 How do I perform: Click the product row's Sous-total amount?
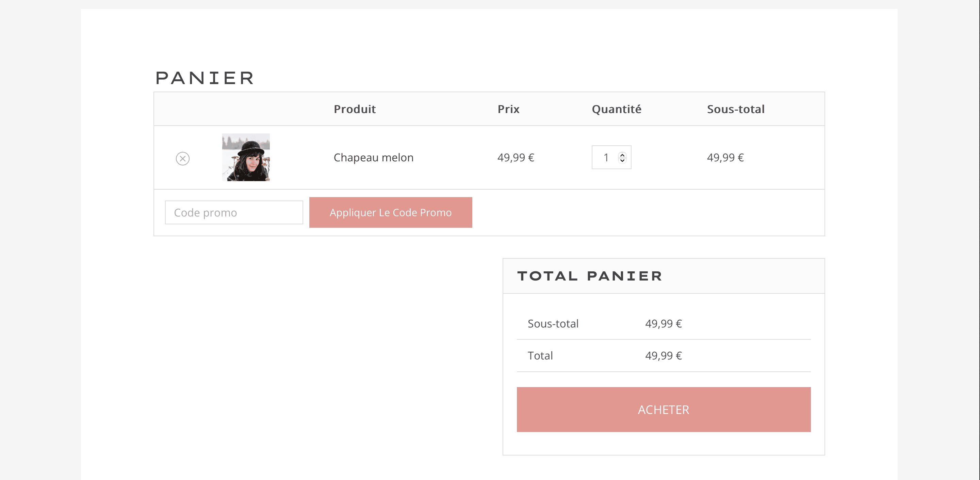coord(725,158)
